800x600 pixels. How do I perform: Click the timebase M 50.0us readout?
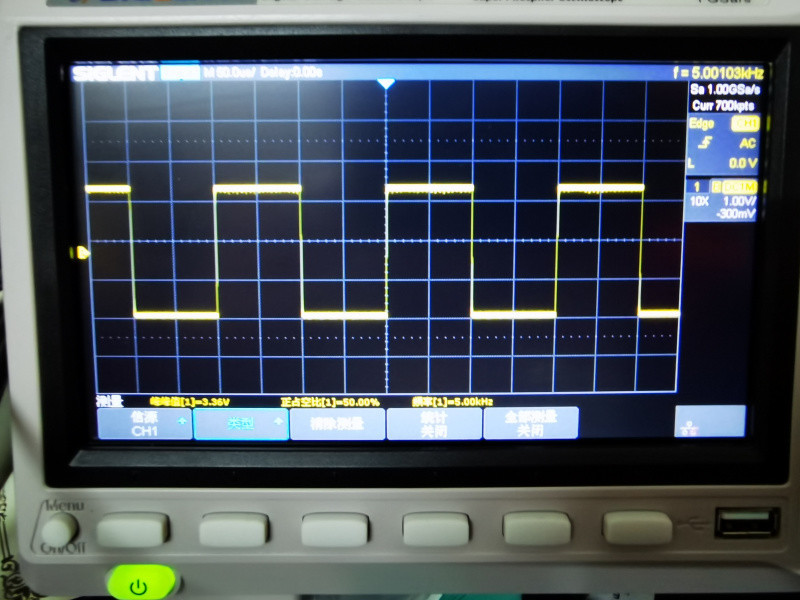pos(228,73)
